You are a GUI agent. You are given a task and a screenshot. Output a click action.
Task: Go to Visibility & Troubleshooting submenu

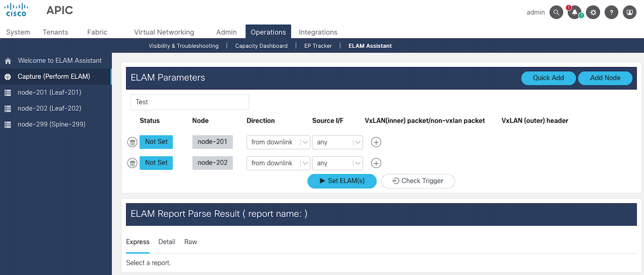(183, 46)
